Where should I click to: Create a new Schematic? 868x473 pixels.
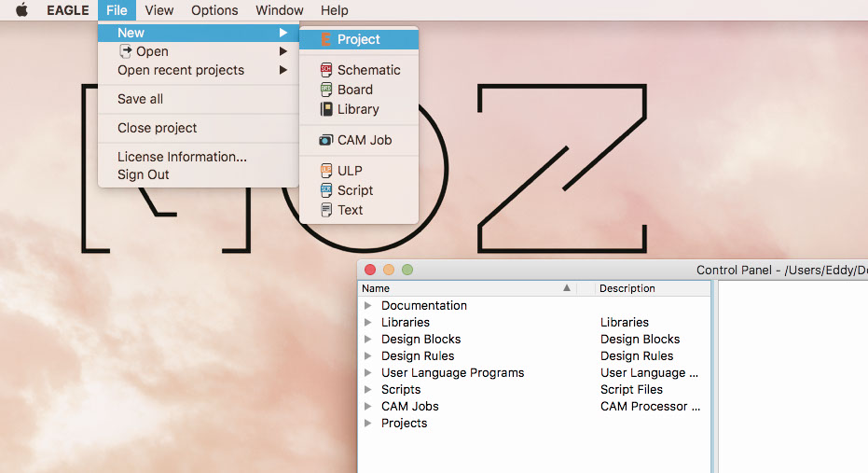click(359, 70)
